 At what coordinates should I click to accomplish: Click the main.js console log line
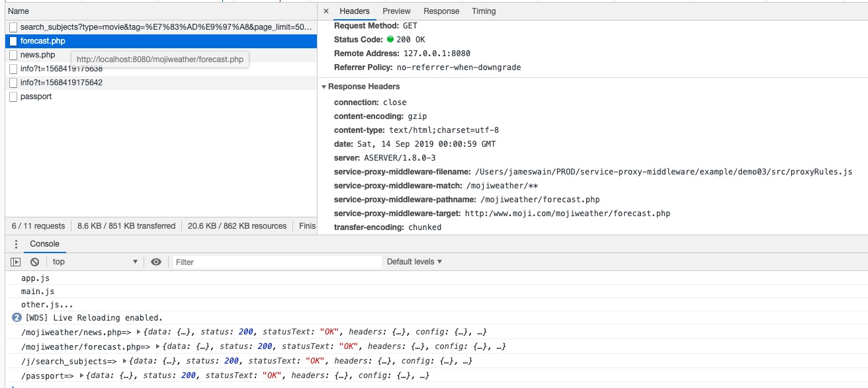click(38, 291)
